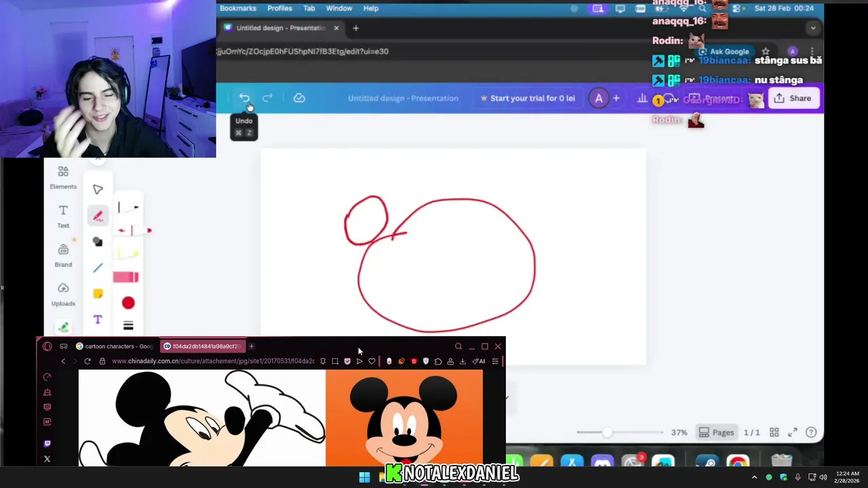
Task: Pick the pink eraser tool
Action: [x=126, y=277]
